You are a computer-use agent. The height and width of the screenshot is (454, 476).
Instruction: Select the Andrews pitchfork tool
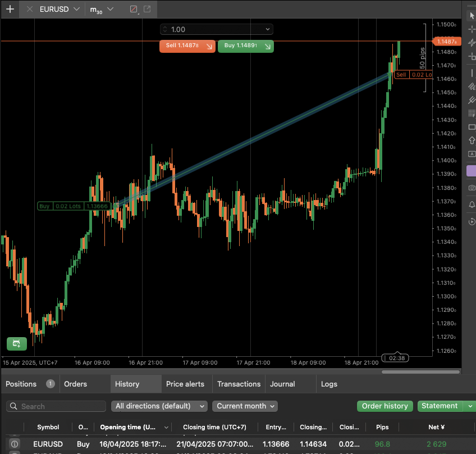(x=472, y=100)
